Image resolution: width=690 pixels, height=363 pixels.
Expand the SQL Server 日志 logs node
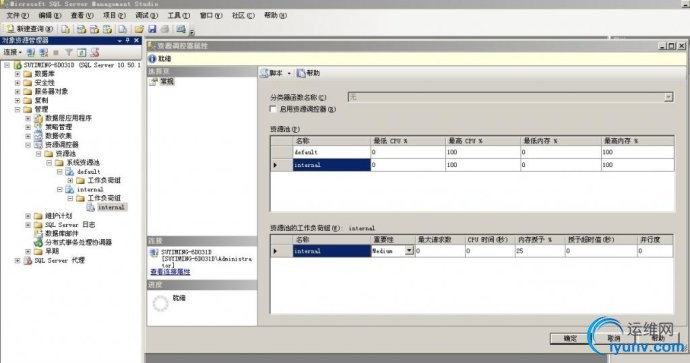[28, 225]
